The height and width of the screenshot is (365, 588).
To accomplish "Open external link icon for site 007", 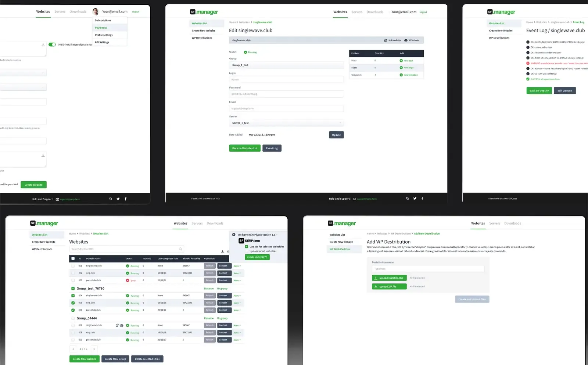I will 117,325.
